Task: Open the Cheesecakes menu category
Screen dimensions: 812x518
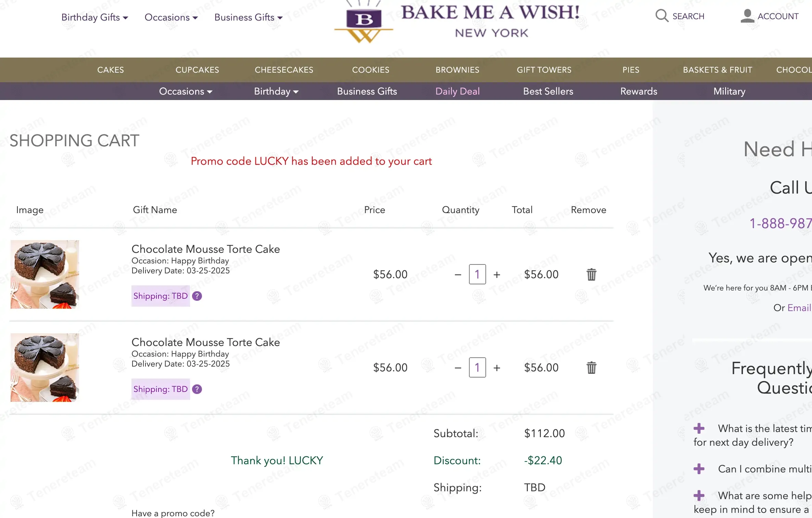Action: click(284, 70)
